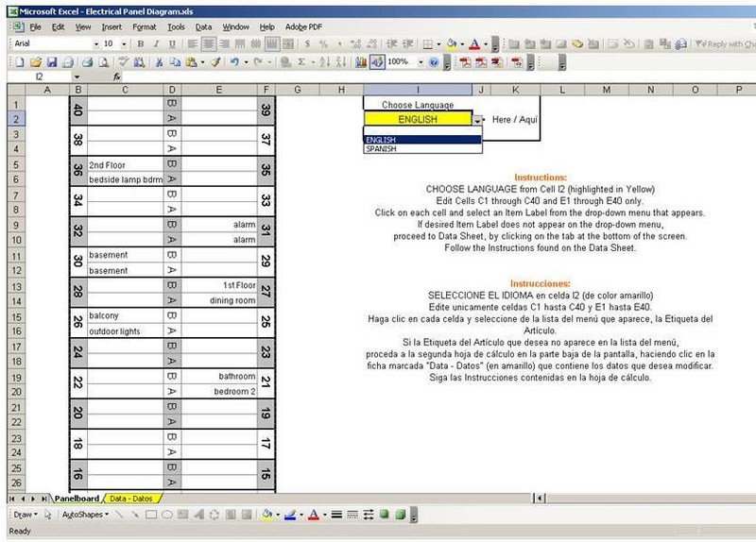Sort descending Z to A
Viewport: 756px width, 542px height.
pyautogui.click(x=341, y=62)
